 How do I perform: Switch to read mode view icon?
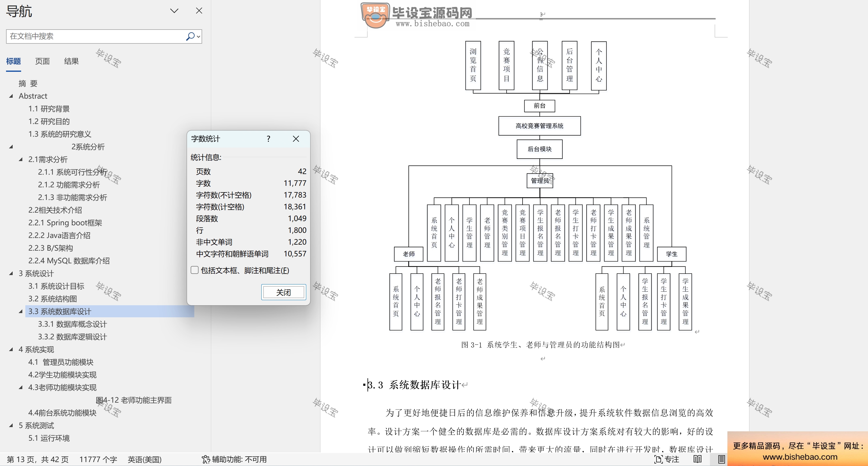pyautogui.click(x=698, y=459)
